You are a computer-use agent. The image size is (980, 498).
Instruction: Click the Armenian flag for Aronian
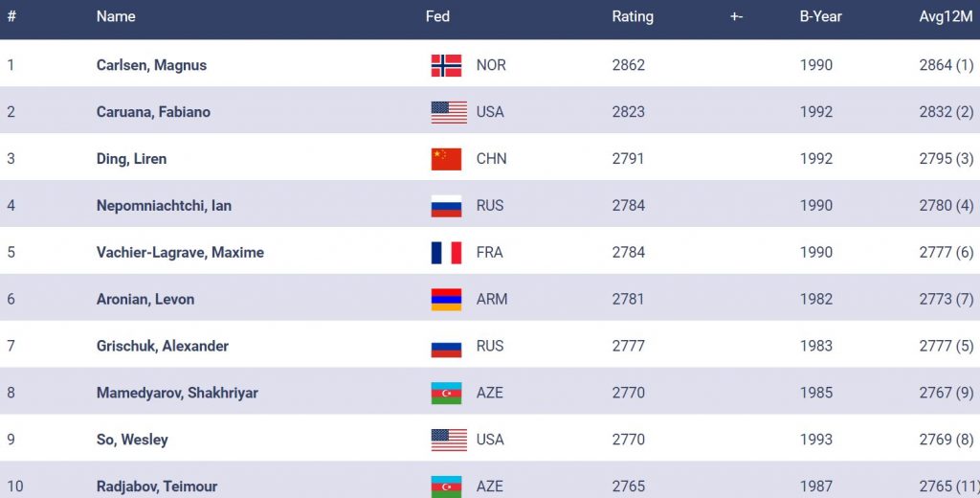[x=446, y=300]
